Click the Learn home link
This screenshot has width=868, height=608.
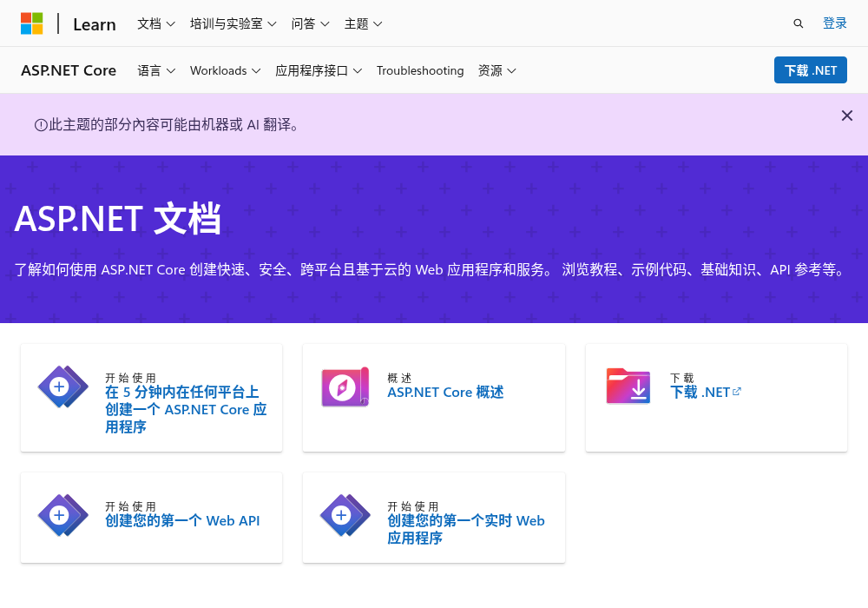pos(94,24)
